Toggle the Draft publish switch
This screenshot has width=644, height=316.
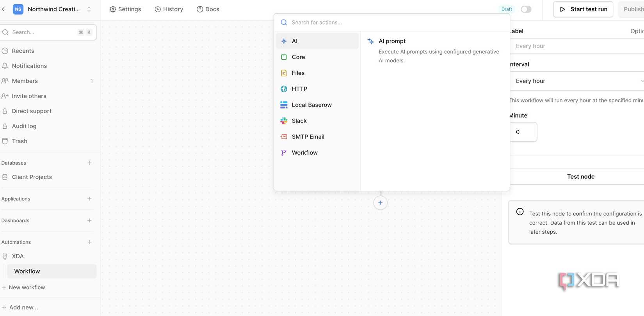pos(526,9)
